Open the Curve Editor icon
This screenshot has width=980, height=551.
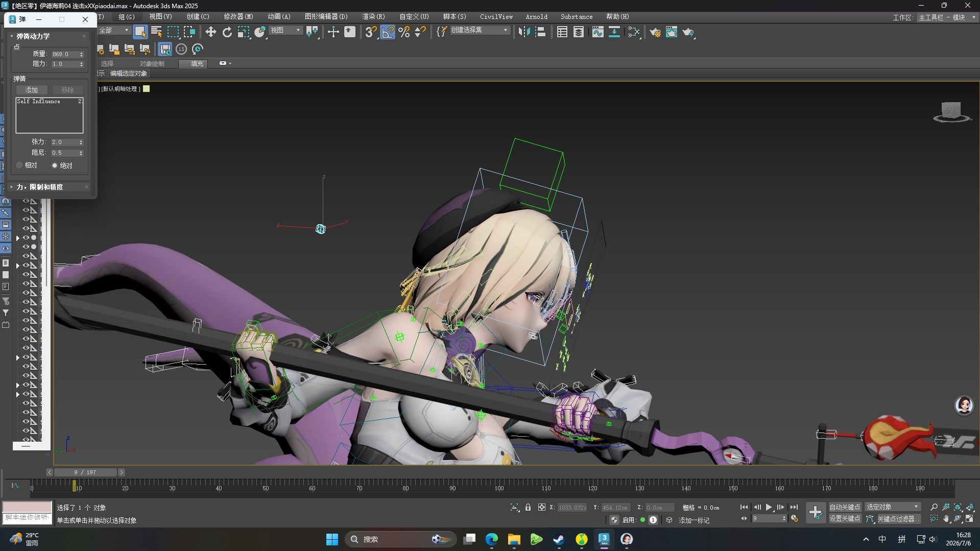tap(597, 32)
